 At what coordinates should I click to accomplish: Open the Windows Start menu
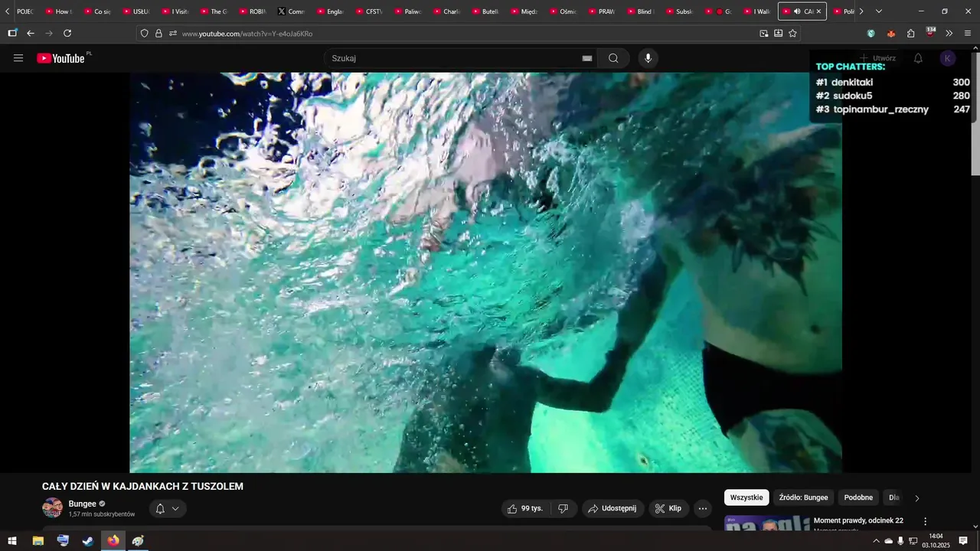pos(12,541)
